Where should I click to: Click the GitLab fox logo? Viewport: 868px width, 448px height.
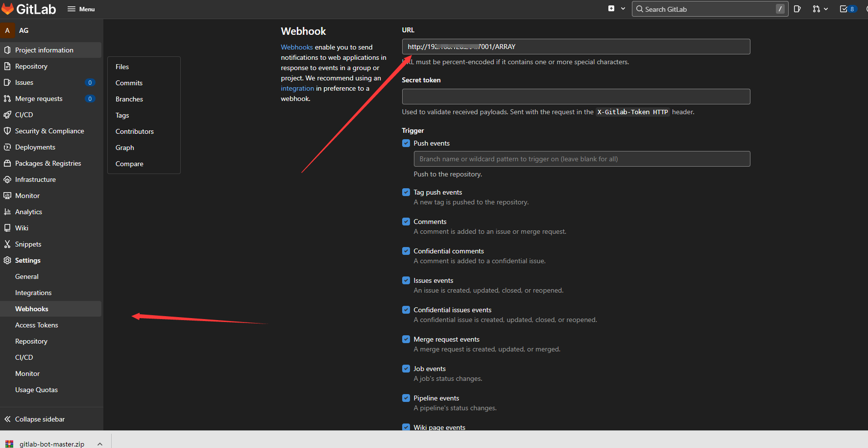point(7,9)
